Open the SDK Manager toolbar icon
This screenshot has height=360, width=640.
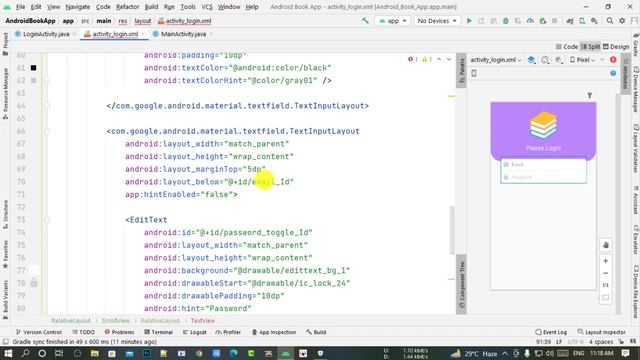(594, 21)
